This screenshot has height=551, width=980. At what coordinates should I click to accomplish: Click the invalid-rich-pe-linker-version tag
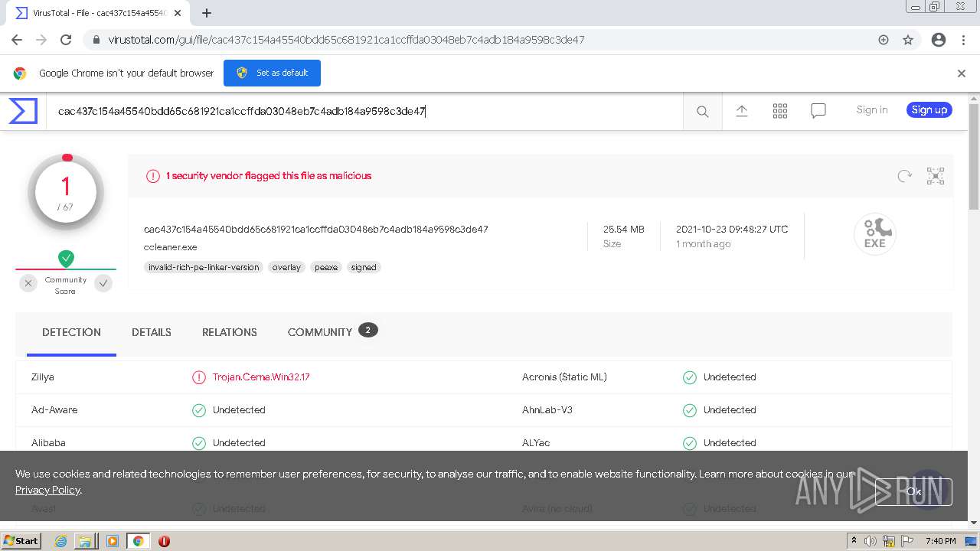(x=204, y=267)
